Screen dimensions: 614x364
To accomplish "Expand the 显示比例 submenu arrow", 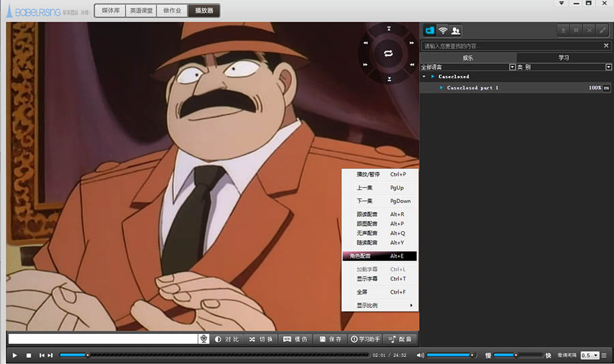I will (x=411, y=305).
